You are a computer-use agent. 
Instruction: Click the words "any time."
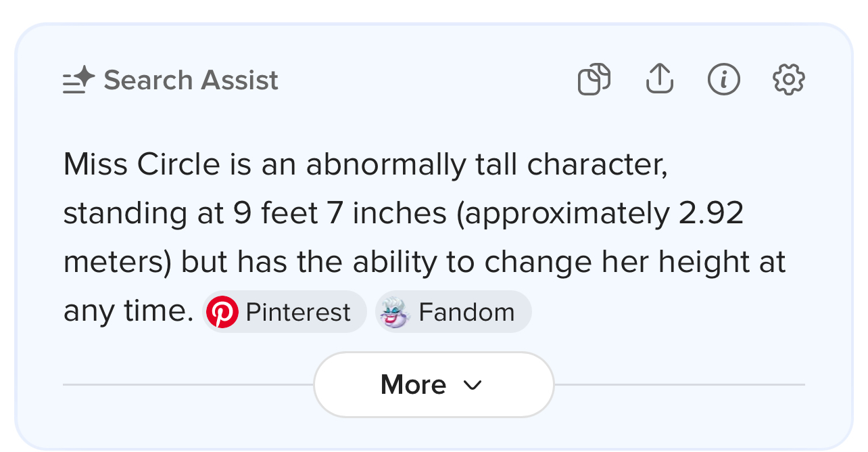coord(128,311)
